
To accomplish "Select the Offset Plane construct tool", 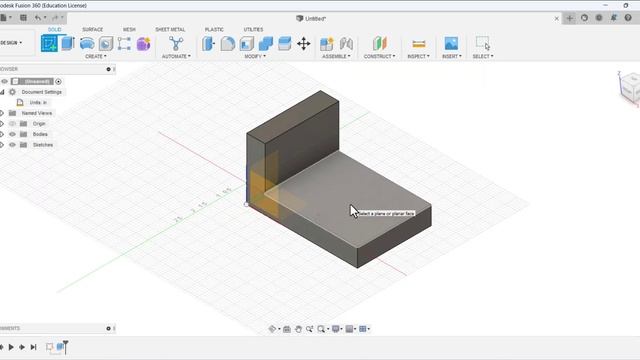I will pyautogui.click(x=379, y=43).
